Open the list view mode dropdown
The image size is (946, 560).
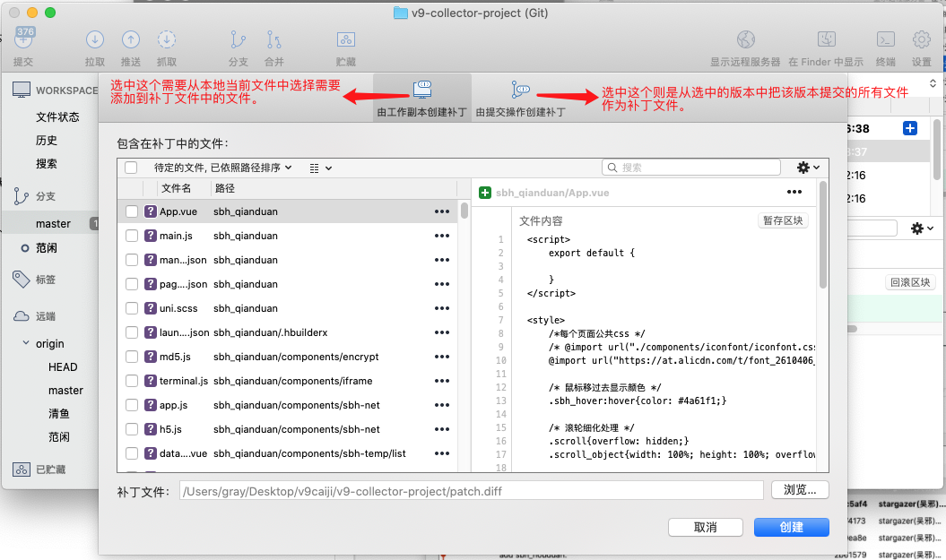pos(320,168)
